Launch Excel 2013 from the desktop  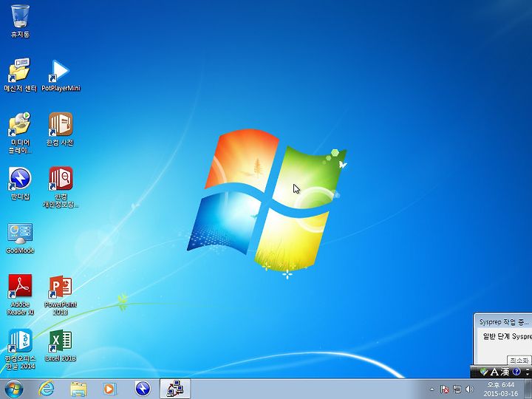[61, 345]
